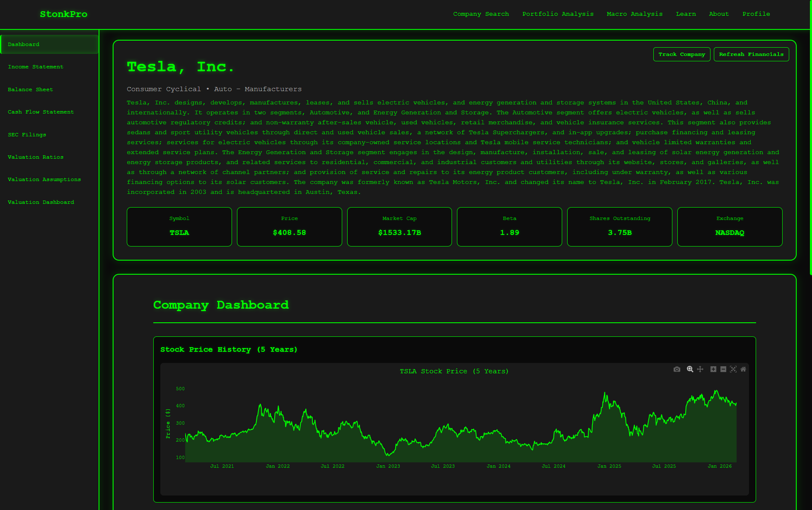Click the StonkPro logo
The width and height of the screenshot is (812, 510).
tap(63, 14)
